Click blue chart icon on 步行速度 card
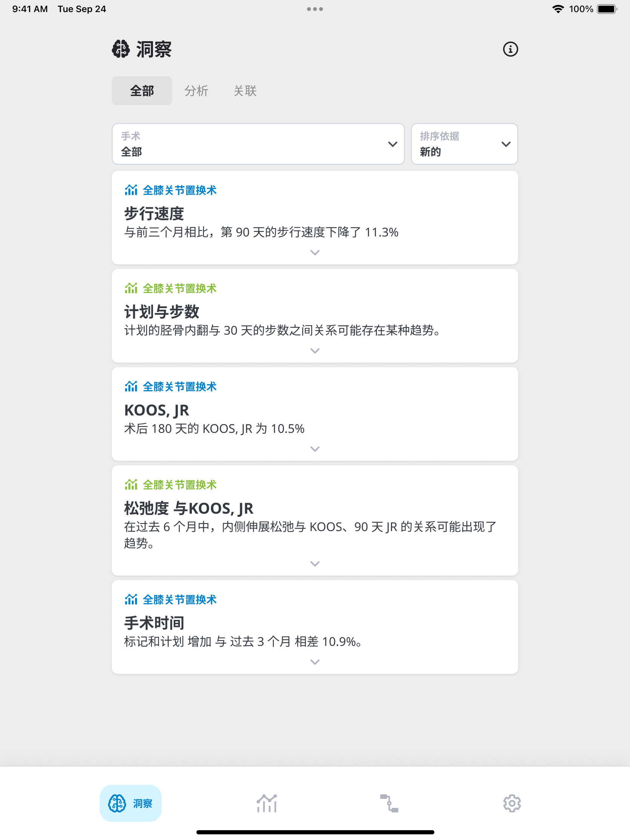630x840 pixels. [131, 190]
